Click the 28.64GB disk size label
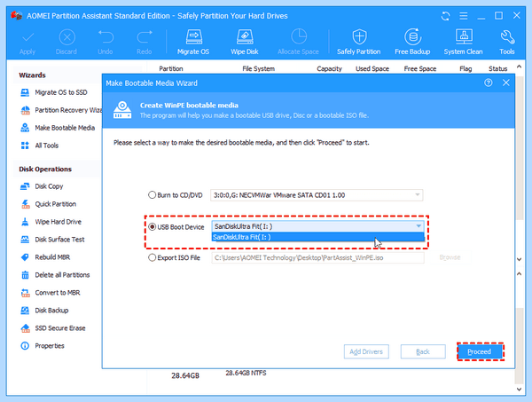The width and height of the screenshot is (532, 402). pyautogui.click(x=185, y=376)
